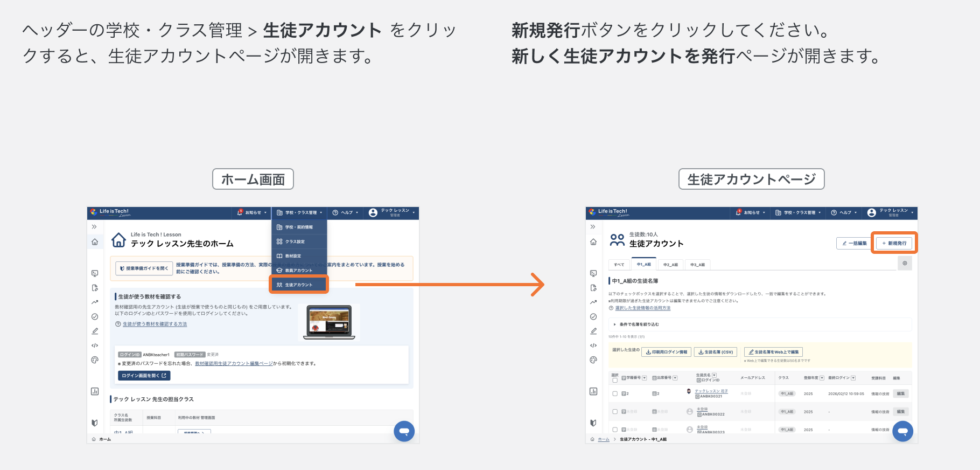Screen dimensions: 980x470
Task: Open お知らせ dropdown in ホーム画面 screenshot
Action: point(252,213)
